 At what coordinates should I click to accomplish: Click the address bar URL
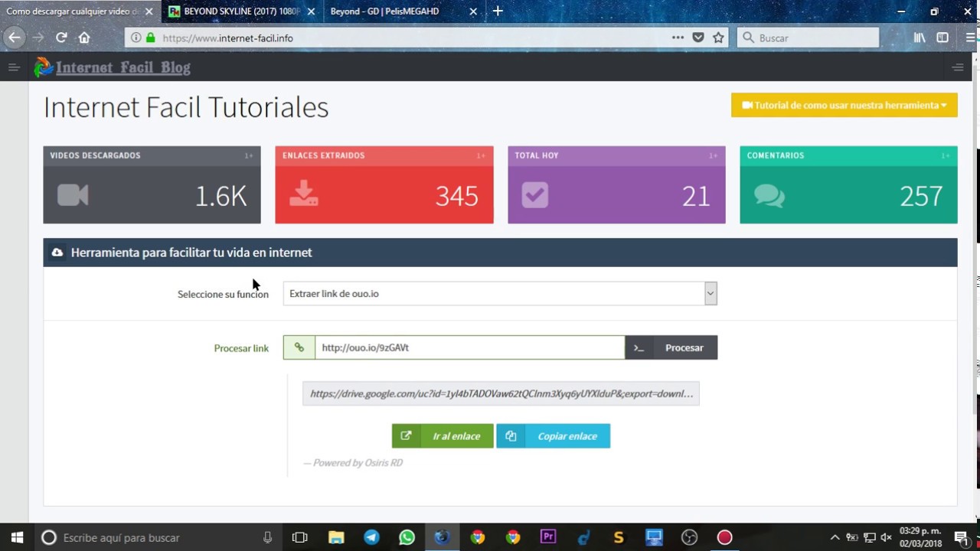[228, 37]
